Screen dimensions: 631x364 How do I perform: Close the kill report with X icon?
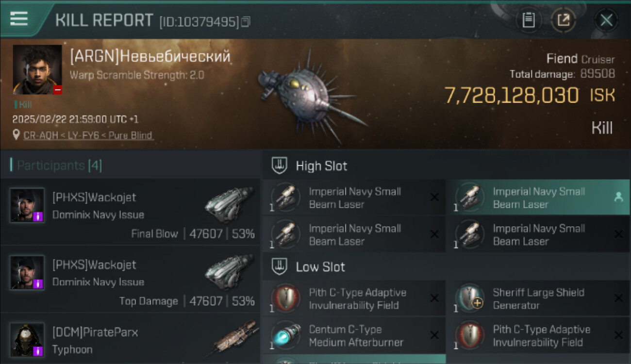pos(606,20)
